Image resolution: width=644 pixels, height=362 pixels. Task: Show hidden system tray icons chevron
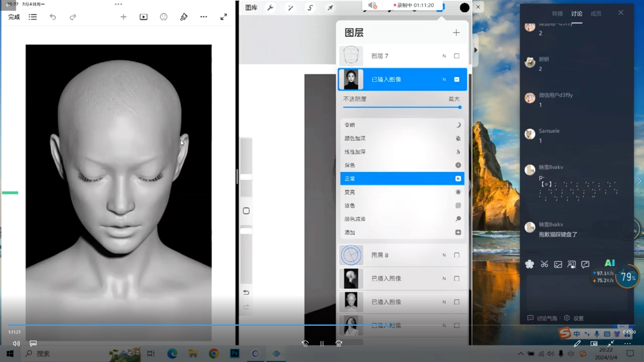pos(521,354)
